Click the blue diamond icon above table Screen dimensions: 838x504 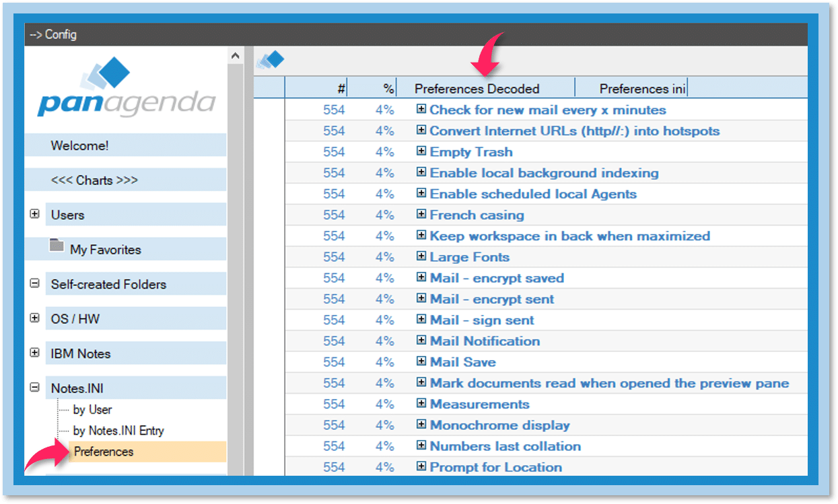270,61
